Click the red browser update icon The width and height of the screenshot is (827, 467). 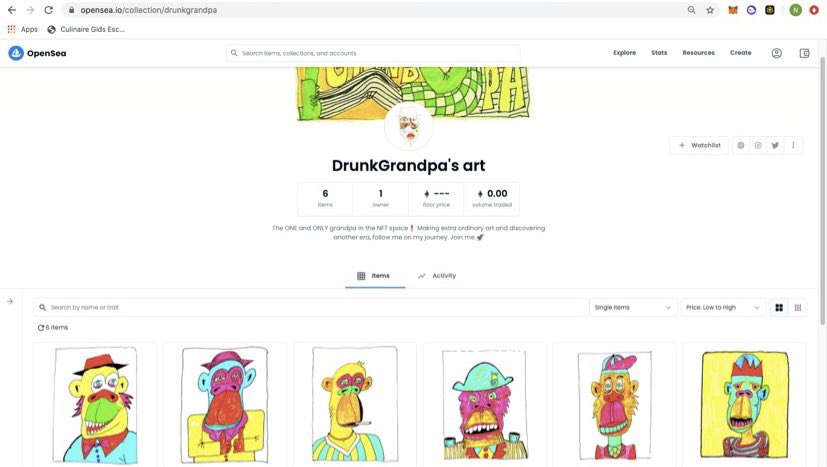pos(814,10)
